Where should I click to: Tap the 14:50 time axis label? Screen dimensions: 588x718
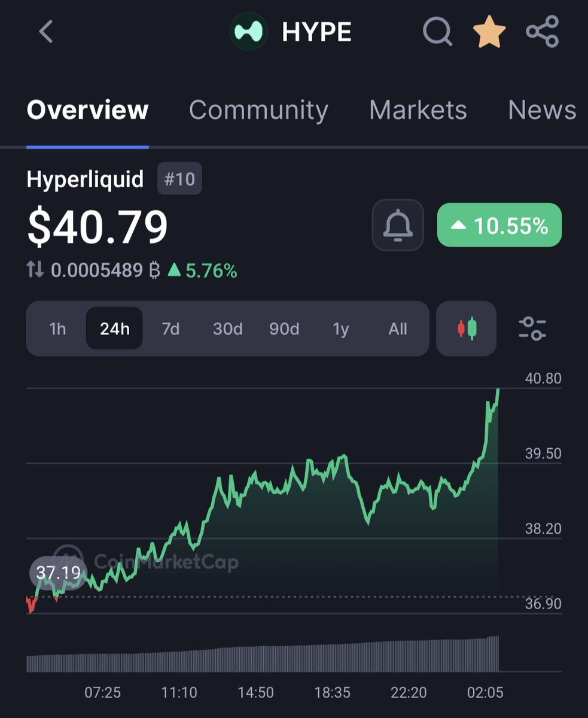tap(255, 693)
